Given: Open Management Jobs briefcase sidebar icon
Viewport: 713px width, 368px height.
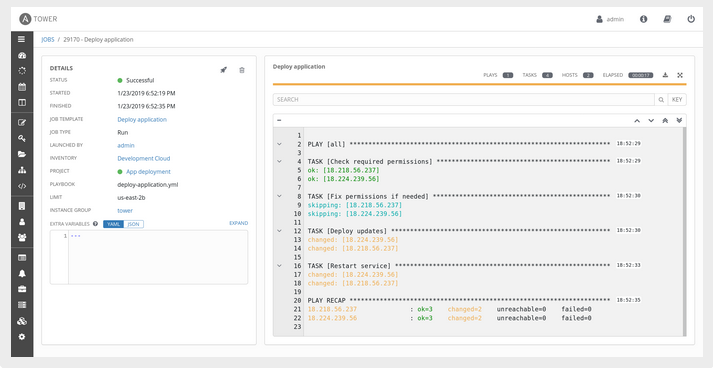Looking at the screenshot, I should [x=22, y=289].
